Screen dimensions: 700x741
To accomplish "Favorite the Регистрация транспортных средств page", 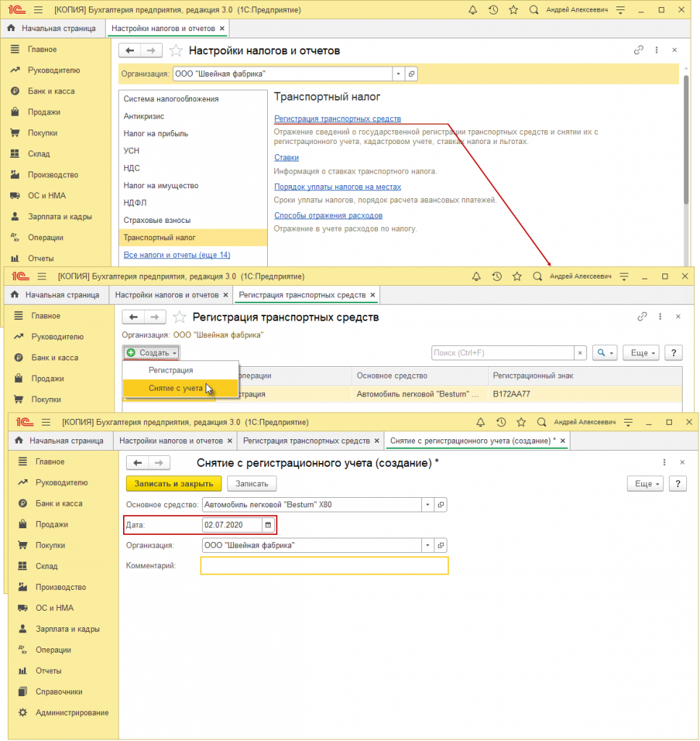I will [x=179, y=317].
